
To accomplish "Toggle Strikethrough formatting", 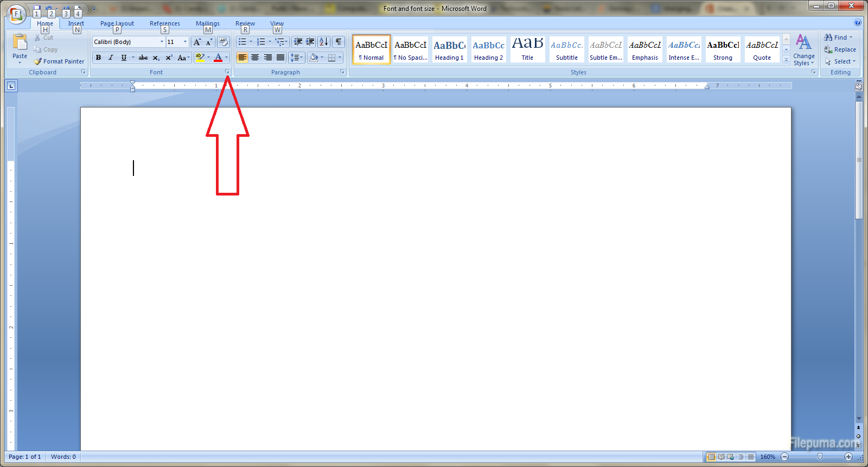I will tap(143, 58).
